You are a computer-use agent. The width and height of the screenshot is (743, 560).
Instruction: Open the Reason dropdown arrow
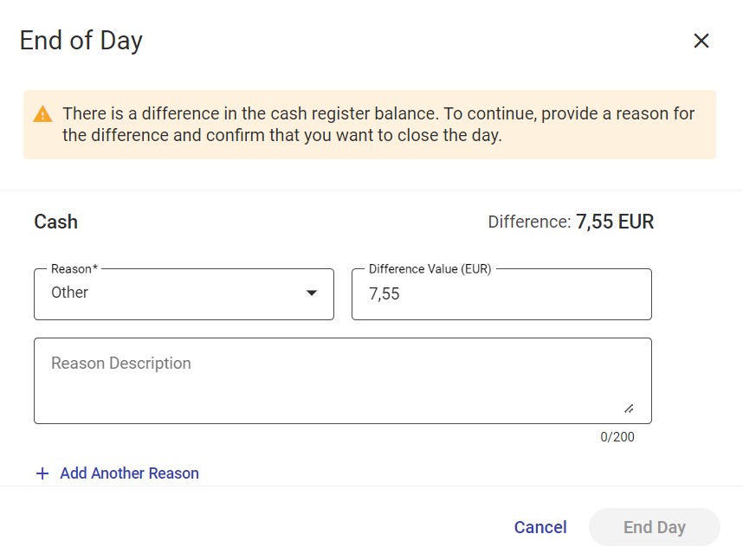click(312, 293)
